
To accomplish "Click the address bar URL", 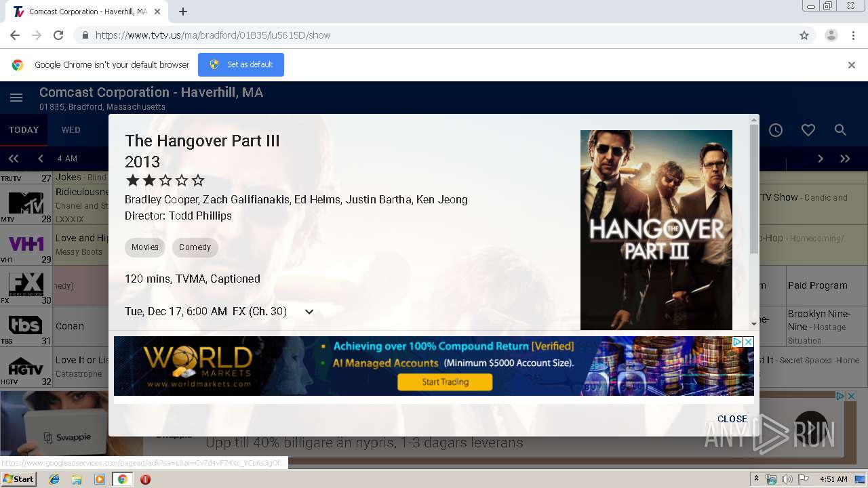I will click(213, 35).
